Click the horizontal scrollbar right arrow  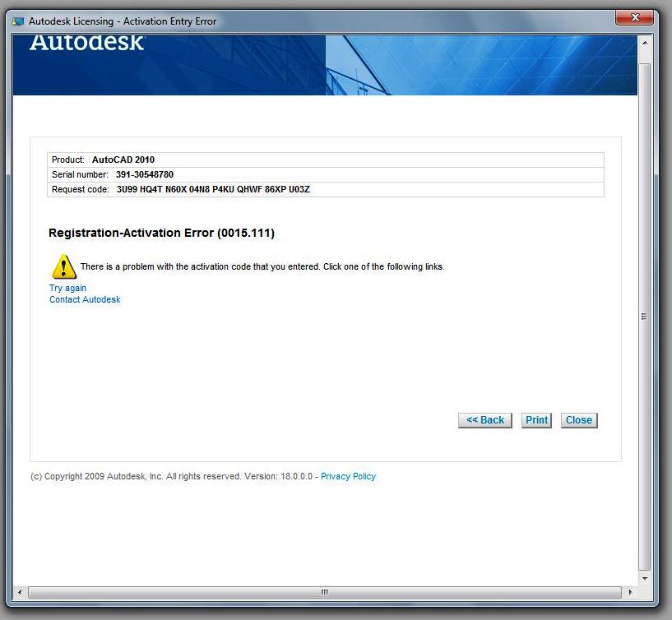[632, 592]
